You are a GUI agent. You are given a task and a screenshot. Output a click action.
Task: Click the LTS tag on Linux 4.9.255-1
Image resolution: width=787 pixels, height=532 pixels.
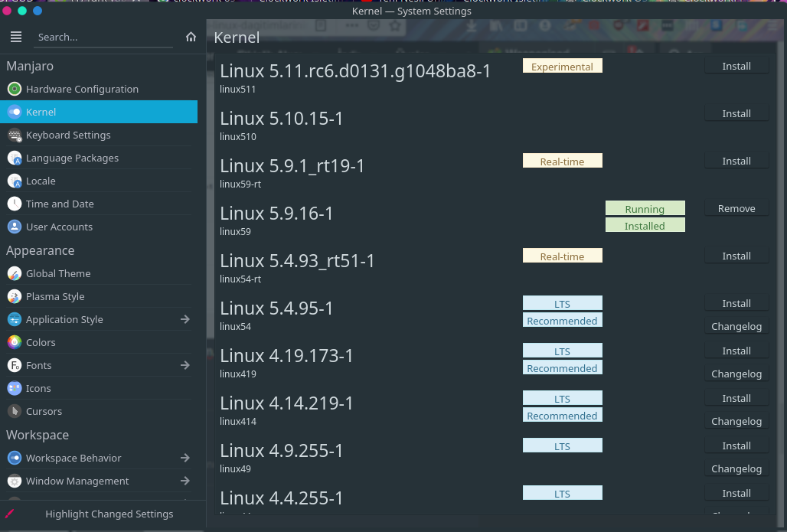(562, 446)
